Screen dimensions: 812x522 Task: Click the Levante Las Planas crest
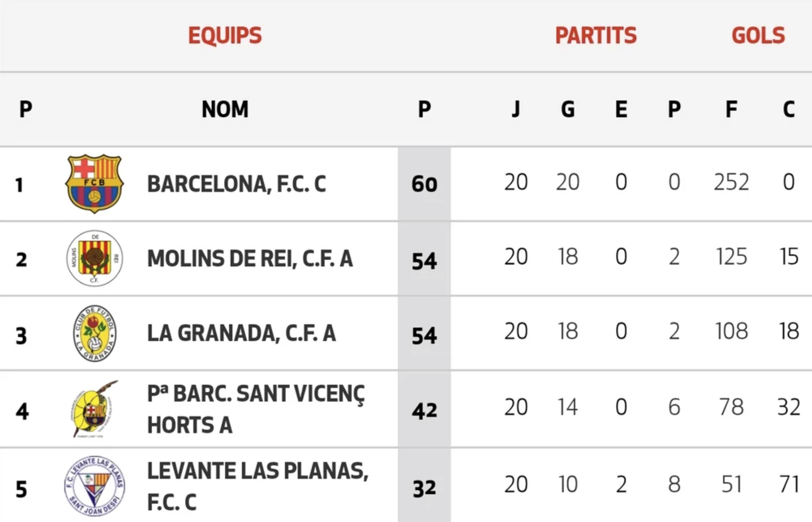(94, 486)
